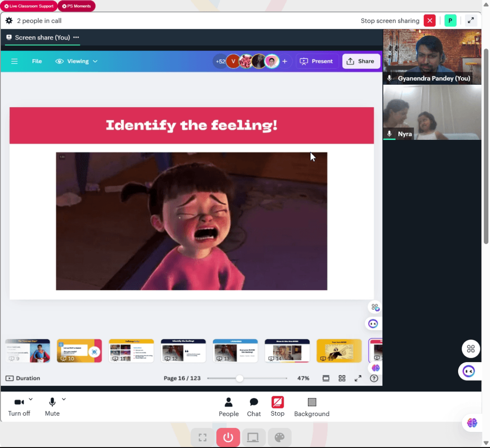Image resolution: width=490 pixels, height=448 pixels.
Task: Stop screen sharing with red X button
Action: (x=430, y=21)
